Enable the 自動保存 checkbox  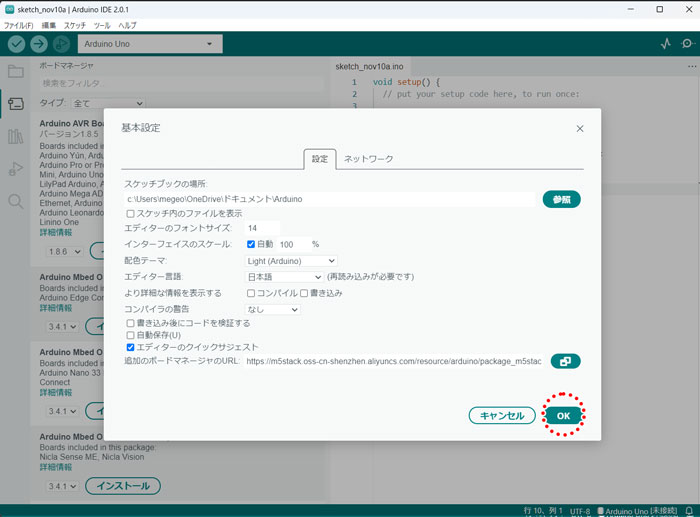tap(130, 335)
